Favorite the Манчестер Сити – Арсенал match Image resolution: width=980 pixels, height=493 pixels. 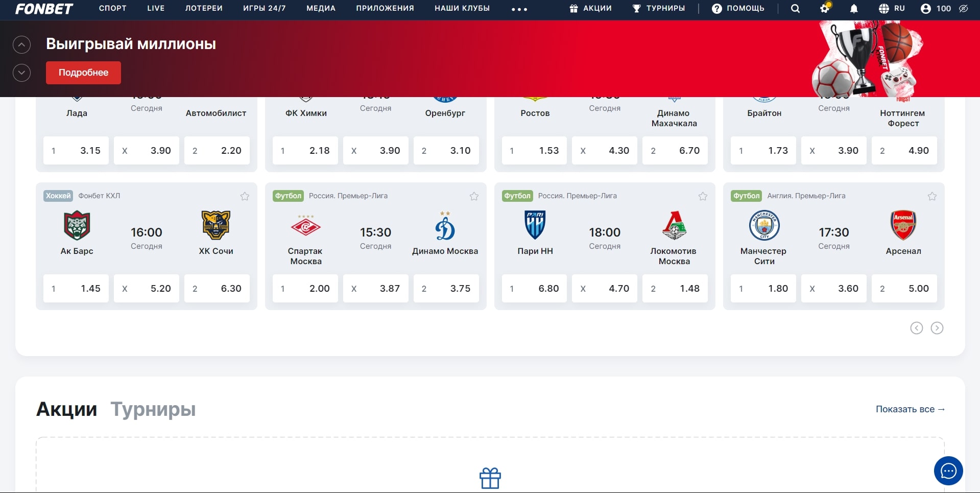click(932, 196)
